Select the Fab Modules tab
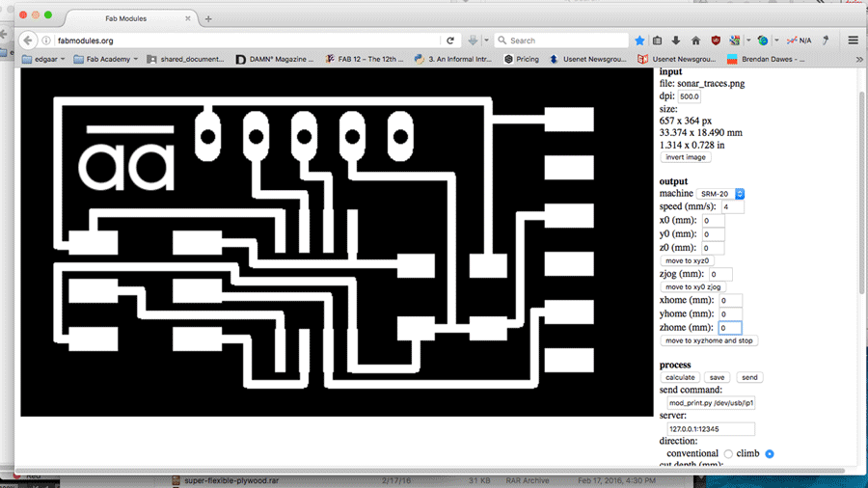868x488 pixels. tap(125, 19)
